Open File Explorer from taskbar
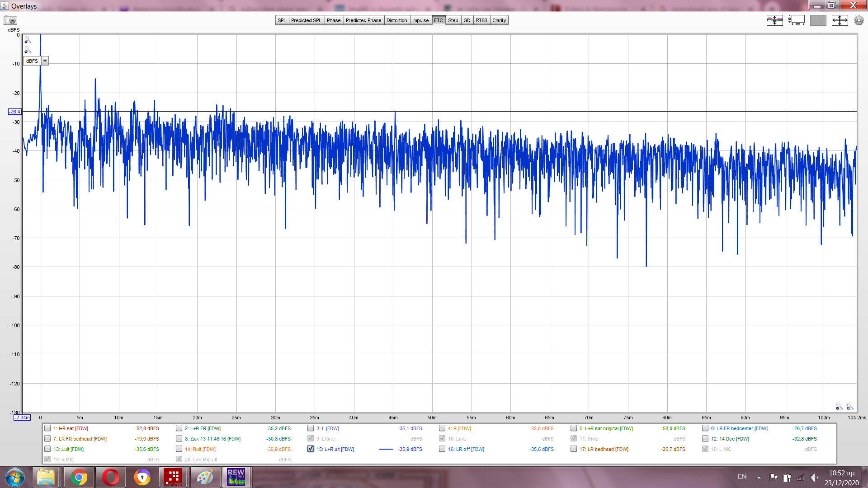 pos(46,477)
